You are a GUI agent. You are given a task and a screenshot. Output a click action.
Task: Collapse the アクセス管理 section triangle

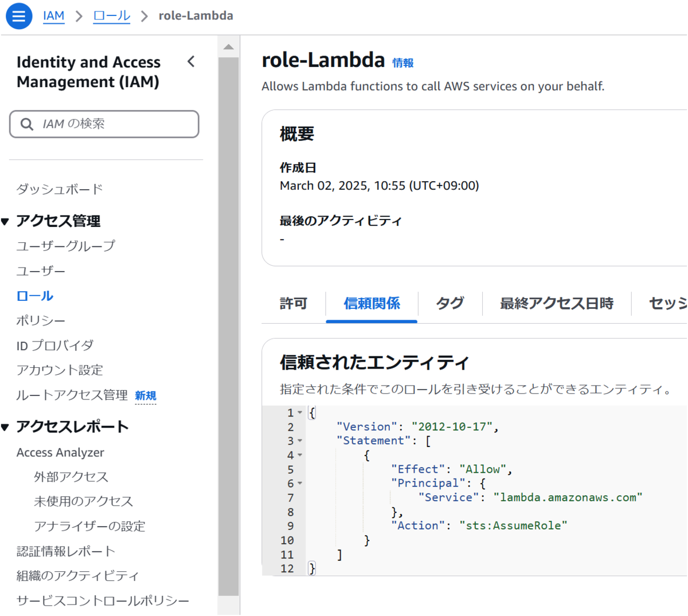pyautogui.click(x=5, y=221)
